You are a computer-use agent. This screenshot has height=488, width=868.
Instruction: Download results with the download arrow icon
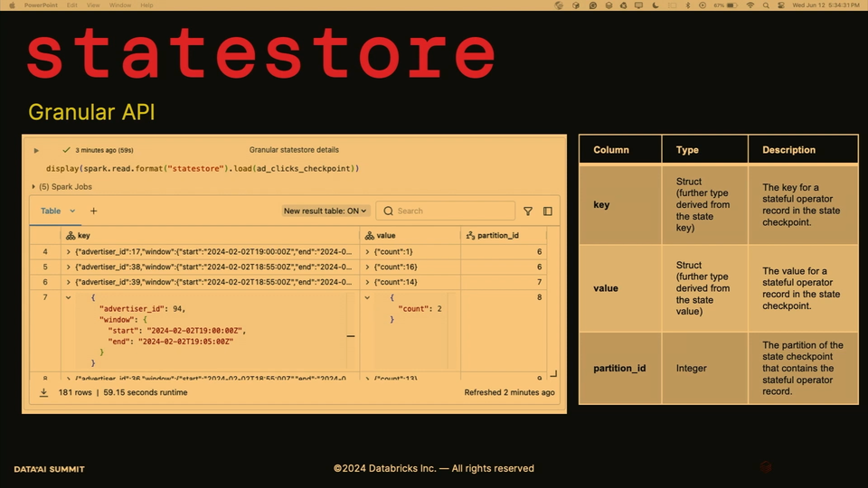[43, 392]
